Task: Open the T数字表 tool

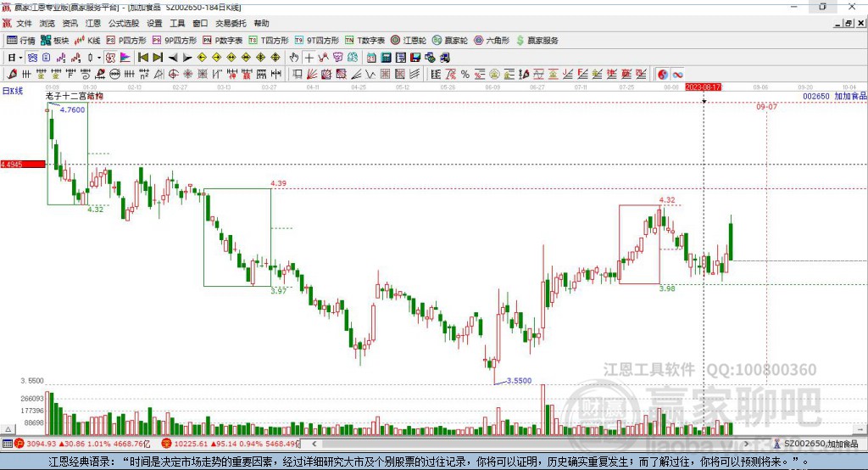Action: tap(364, 41)
